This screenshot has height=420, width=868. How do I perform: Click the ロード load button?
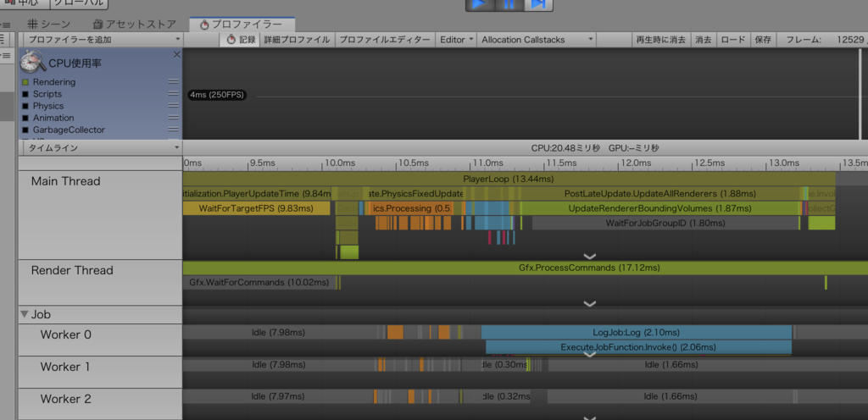click(x=733, y=40)
